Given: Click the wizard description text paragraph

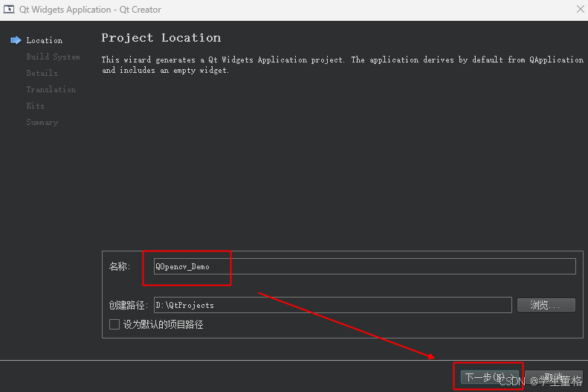Looking at the screenshot, I should [x=343, y=65].
